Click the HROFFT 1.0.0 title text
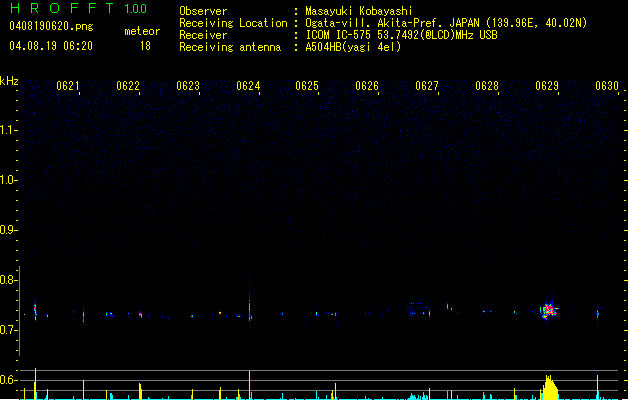 click(x=78, y=8)
